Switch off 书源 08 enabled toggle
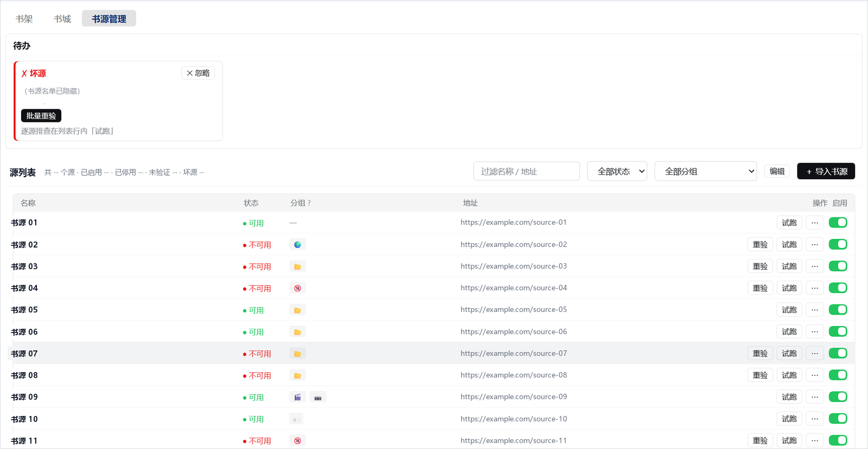 (x=838, y=375)
